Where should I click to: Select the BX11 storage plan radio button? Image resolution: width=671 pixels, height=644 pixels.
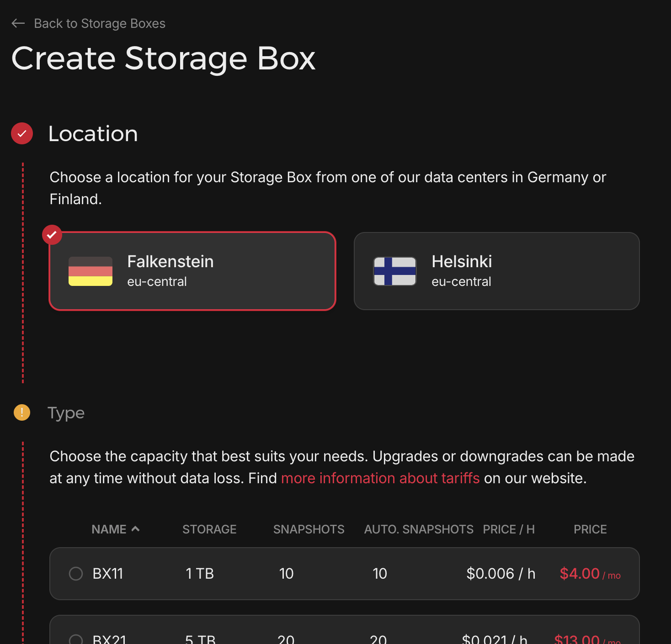[x=76, y=573]
